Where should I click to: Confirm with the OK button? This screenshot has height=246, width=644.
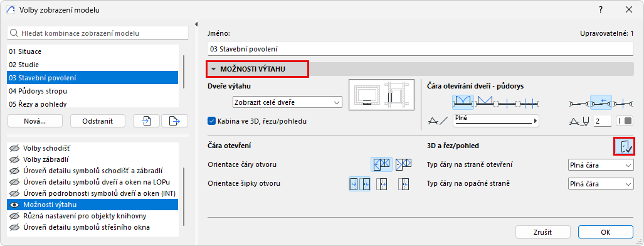tap(605, 232)
